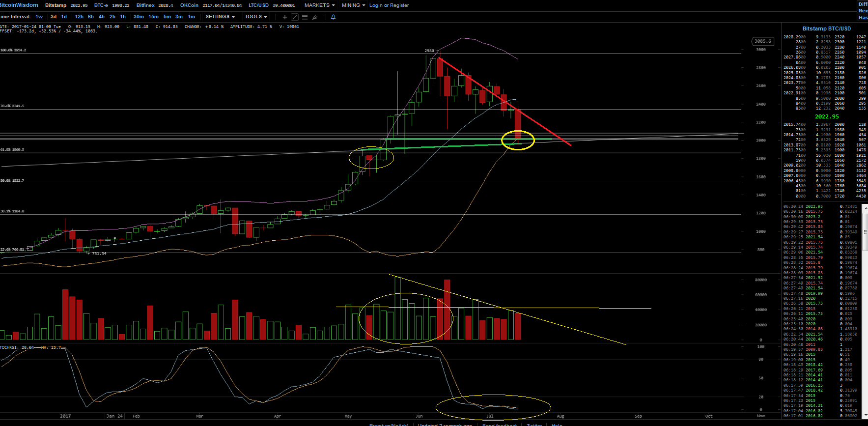
Task: Click the 751.34 low price label on chart
Action: [99, 254]
